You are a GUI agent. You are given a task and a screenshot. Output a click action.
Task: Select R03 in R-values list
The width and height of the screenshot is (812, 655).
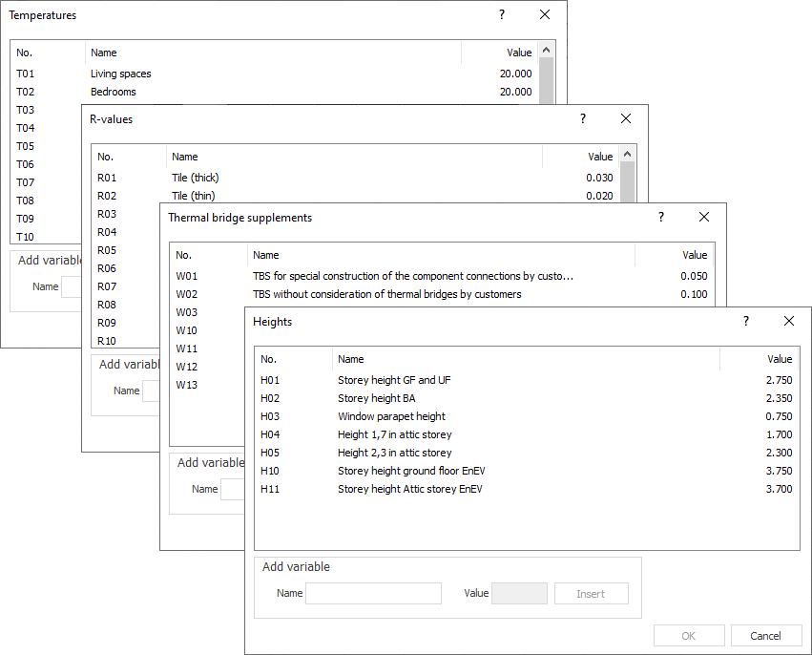pyautogui.click(x=107, y=214)
